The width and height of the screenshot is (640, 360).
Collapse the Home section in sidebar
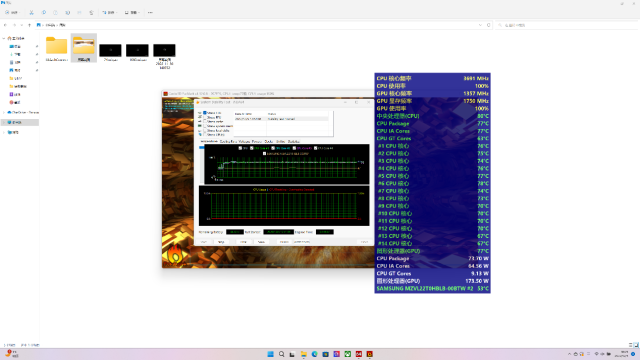(4, 38)
